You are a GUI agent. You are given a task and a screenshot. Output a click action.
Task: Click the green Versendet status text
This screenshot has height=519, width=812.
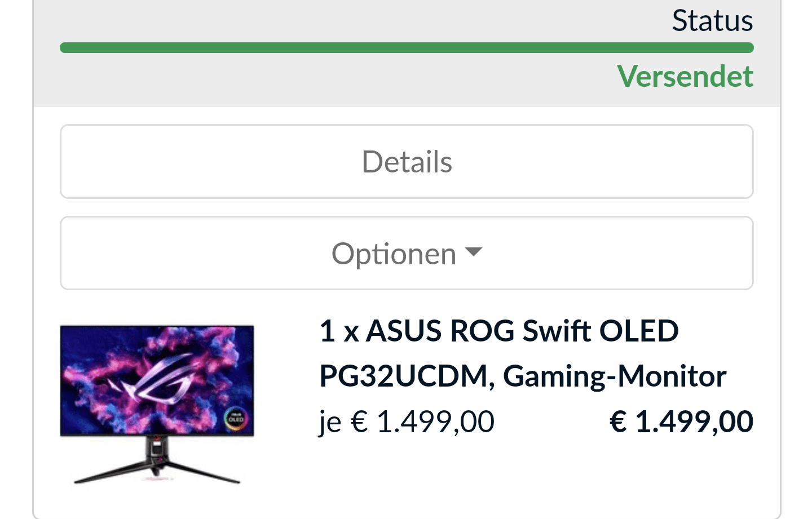point(685,76)
